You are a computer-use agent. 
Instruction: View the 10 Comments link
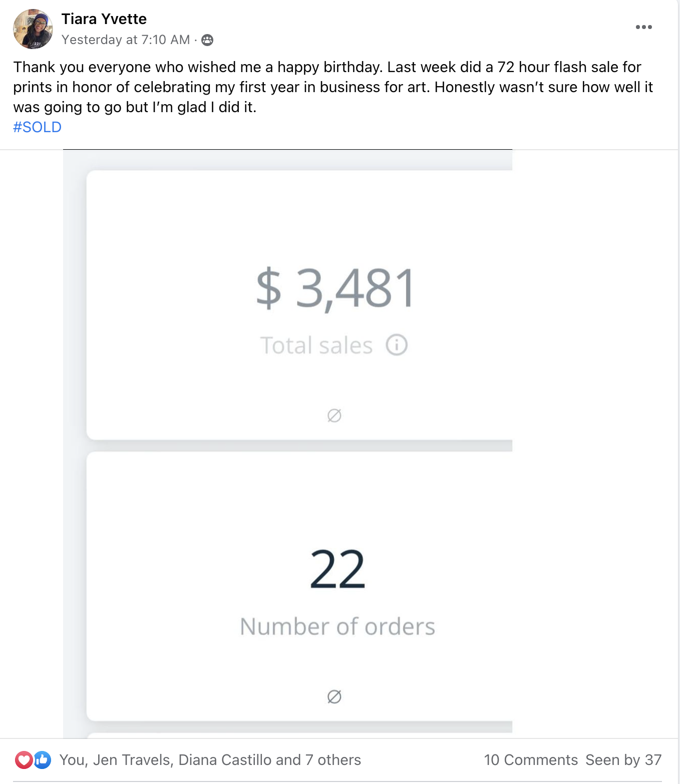[x=531, y=760]
